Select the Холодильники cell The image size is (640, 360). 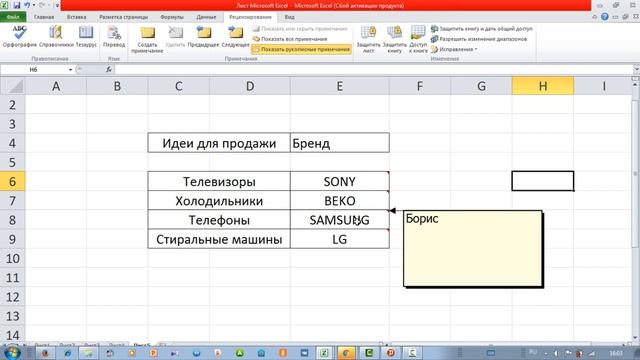point(219,200)
